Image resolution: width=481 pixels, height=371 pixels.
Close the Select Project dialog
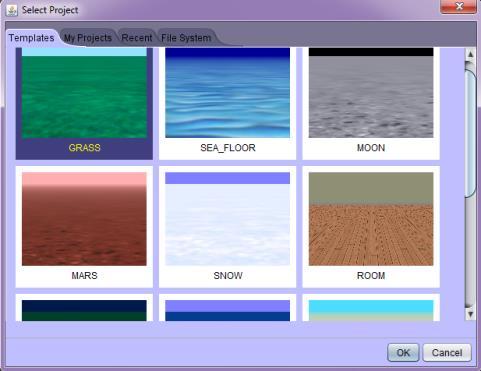(458, 6)
